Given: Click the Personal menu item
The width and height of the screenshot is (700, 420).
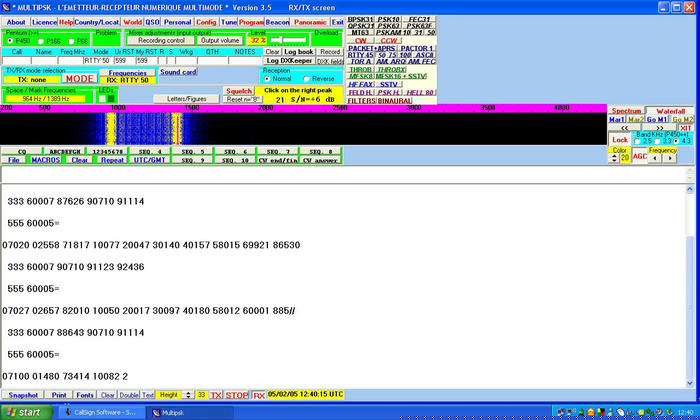Looking at the screenshot, I should 177,22.
